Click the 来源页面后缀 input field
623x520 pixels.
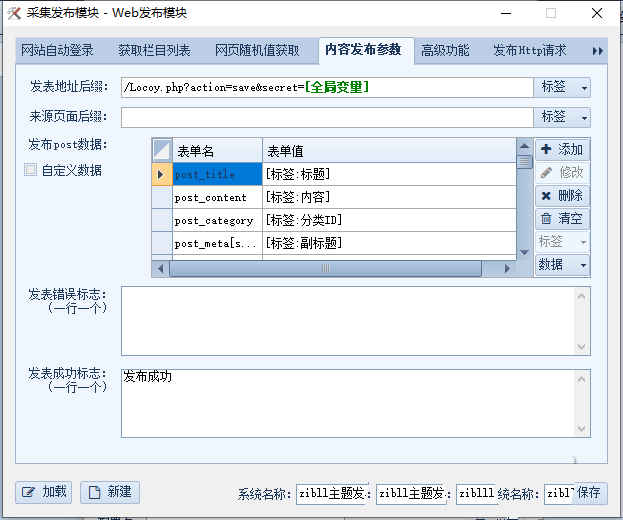point(326,117)
